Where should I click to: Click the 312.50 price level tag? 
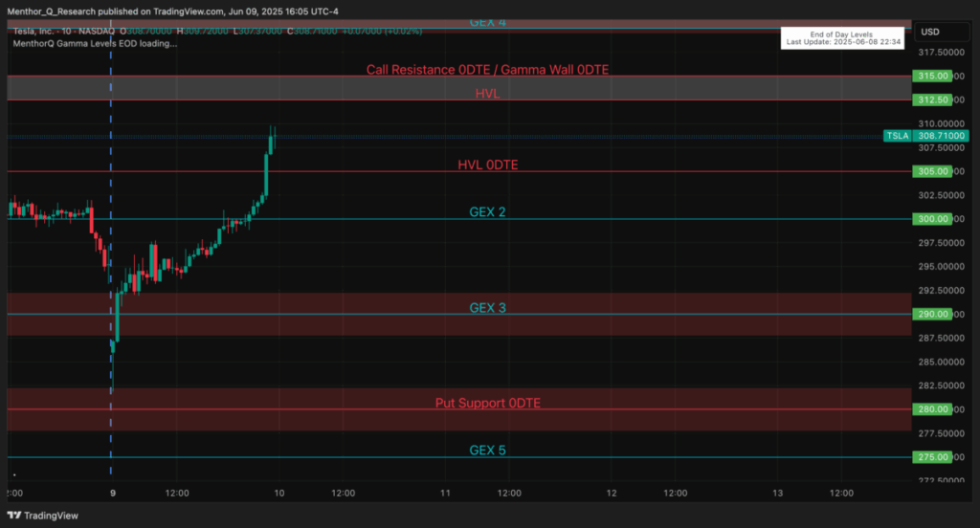932,100
